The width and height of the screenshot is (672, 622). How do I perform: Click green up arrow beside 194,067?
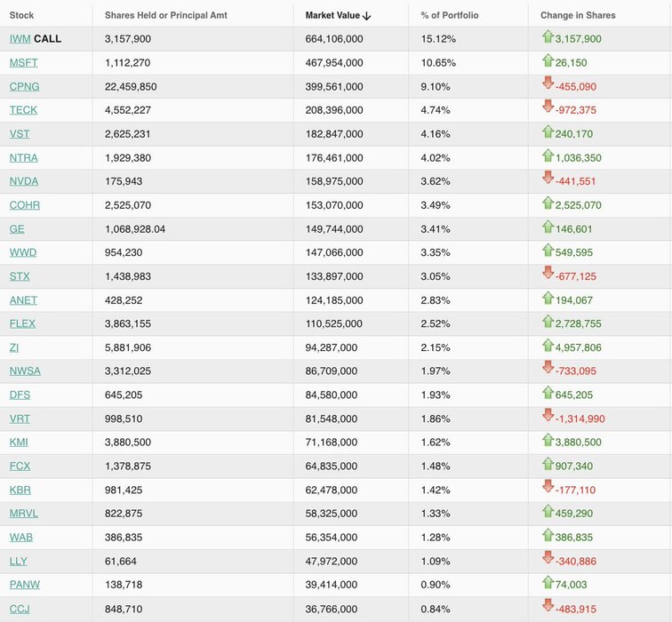(x=548, y=298)
